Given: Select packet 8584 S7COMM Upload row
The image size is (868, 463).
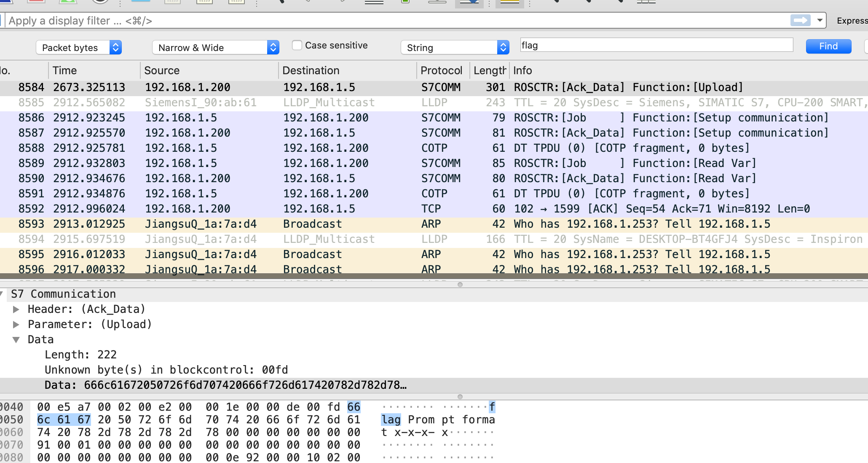Looking at the screenshot, I should click(434, 87).
